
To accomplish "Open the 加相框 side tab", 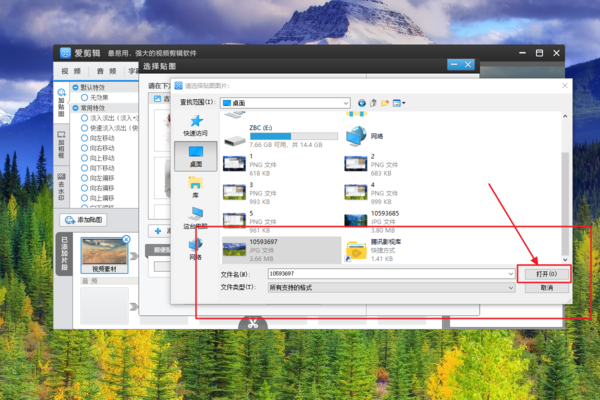I will pos(61,145).
